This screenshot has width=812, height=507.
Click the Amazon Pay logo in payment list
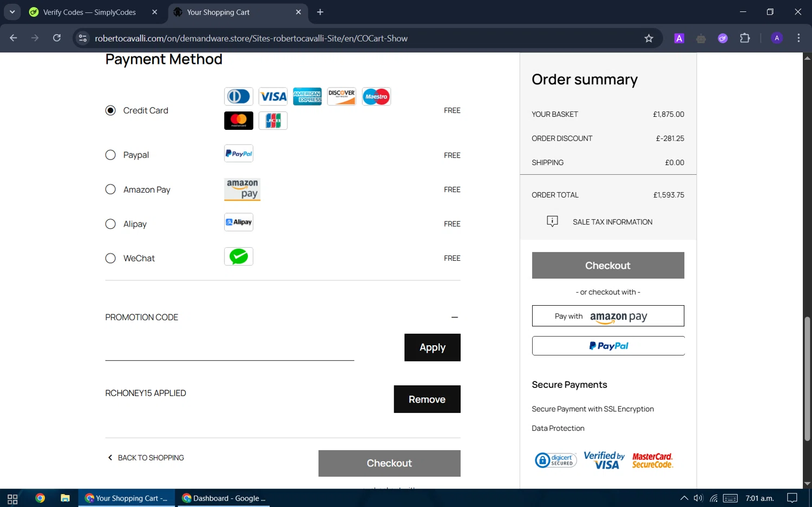(x=243, y=189)
